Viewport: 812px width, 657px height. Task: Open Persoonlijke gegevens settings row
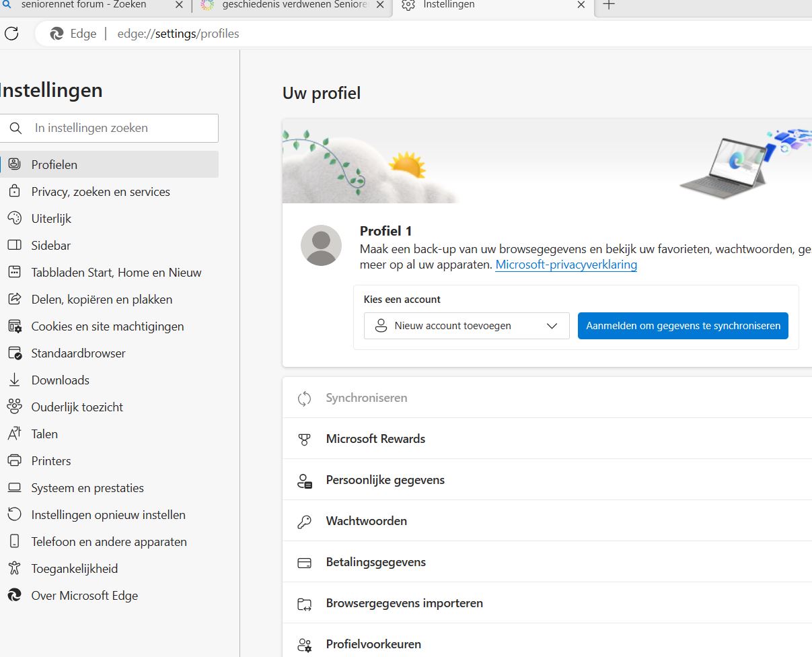[x=385, y=480]
